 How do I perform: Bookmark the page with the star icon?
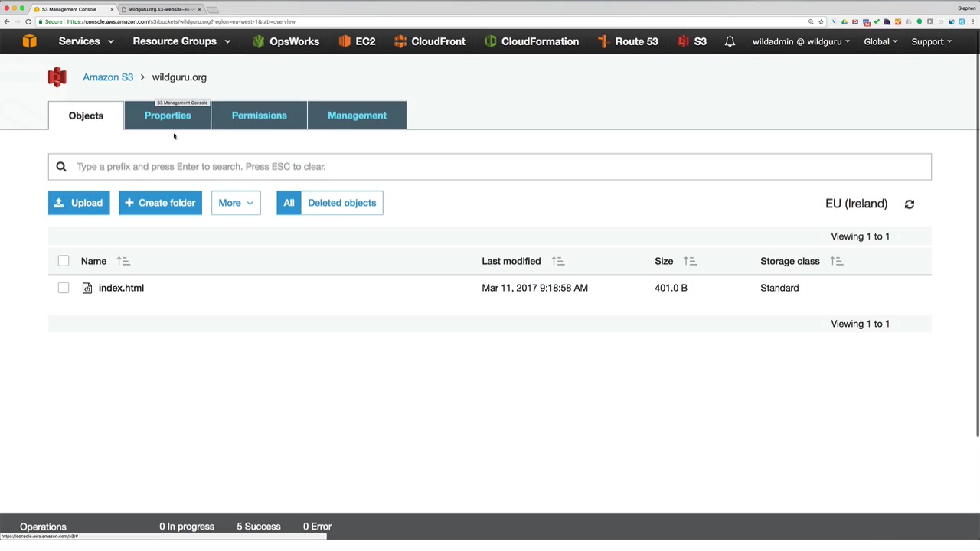pos(821,21)
